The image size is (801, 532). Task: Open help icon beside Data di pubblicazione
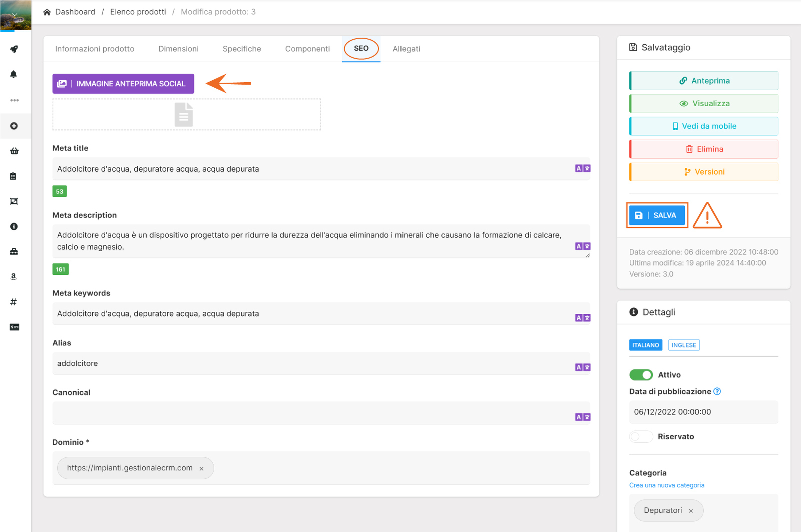[x=717, y=391]
